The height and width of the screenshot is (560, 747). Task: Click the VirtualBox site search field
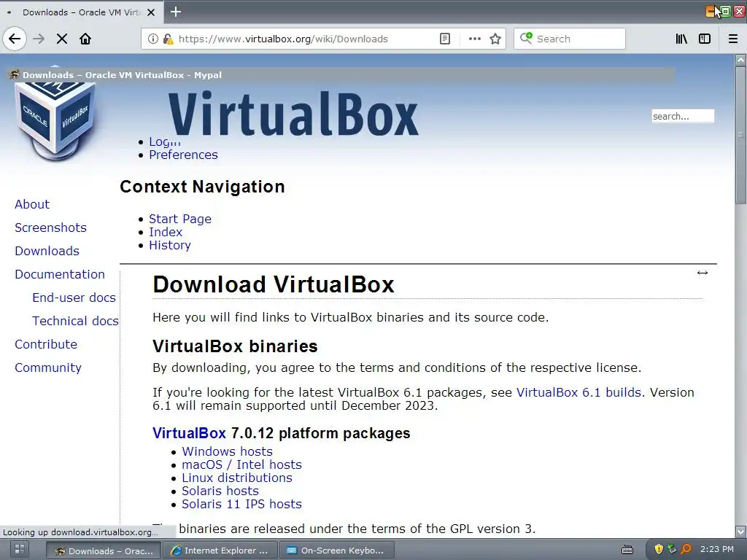point(683,116)
